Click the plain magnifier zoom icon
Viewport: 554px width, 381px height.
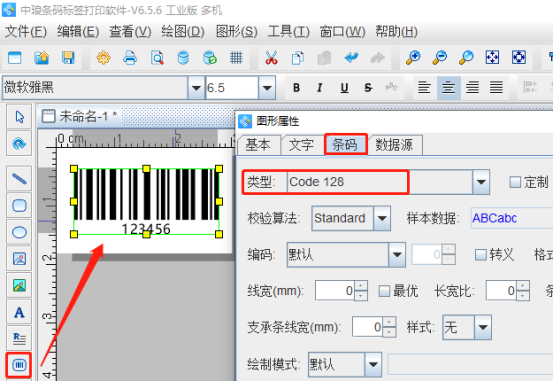click(466, 58)
